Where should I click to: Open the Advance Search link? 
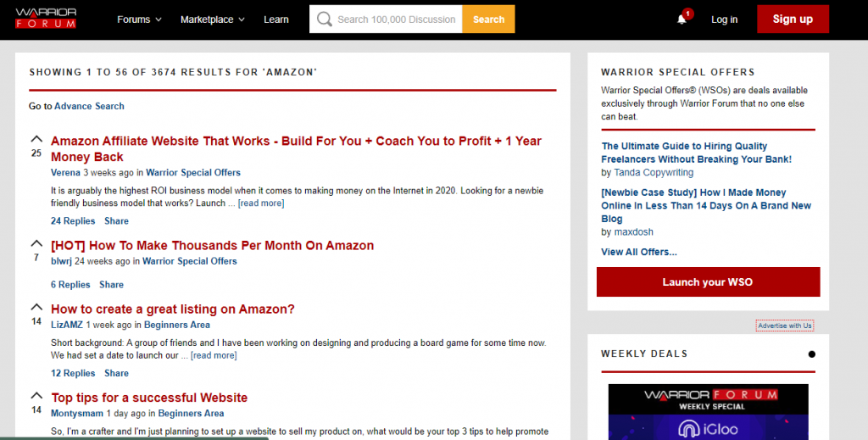click(89, 106)
